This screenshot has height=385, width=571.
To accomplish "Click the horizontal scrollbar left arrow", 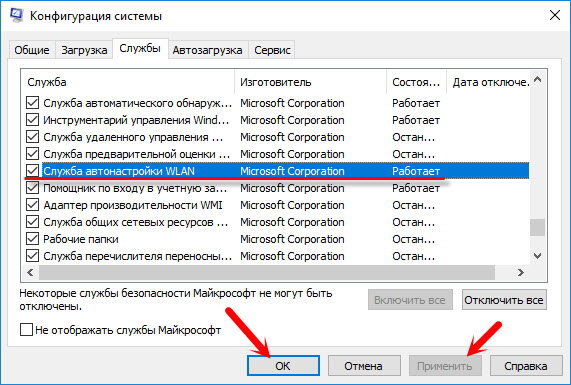I will 30,272.
